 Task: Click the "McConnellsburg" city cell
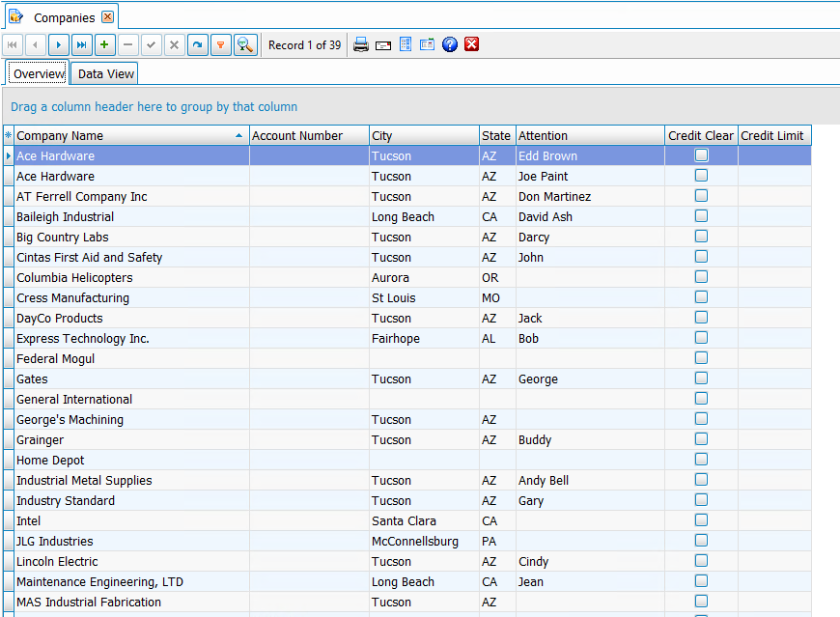coord(424,542)
